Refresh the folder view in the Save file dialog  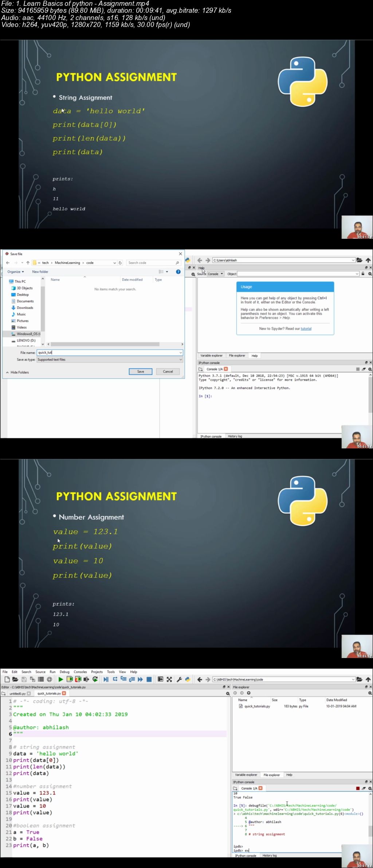(x=120, y=262)
